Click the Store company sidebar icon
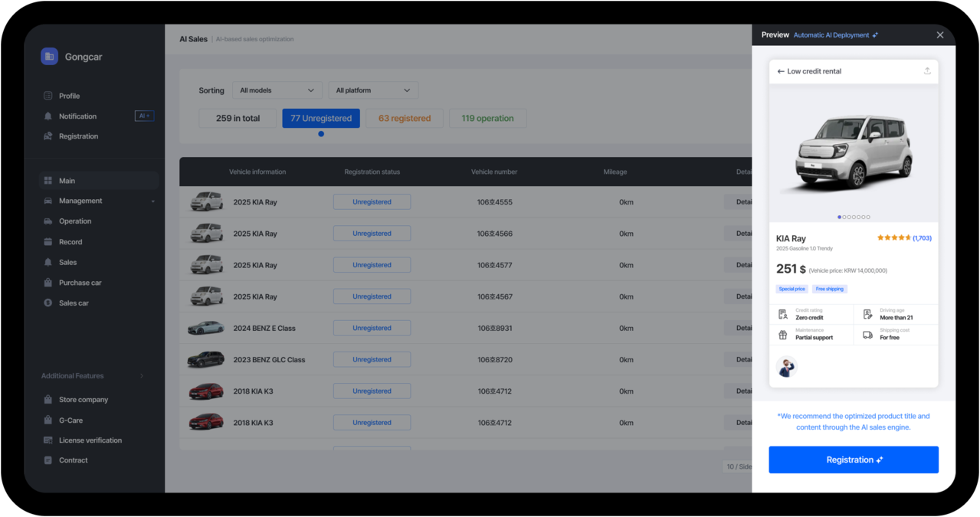 48,400
